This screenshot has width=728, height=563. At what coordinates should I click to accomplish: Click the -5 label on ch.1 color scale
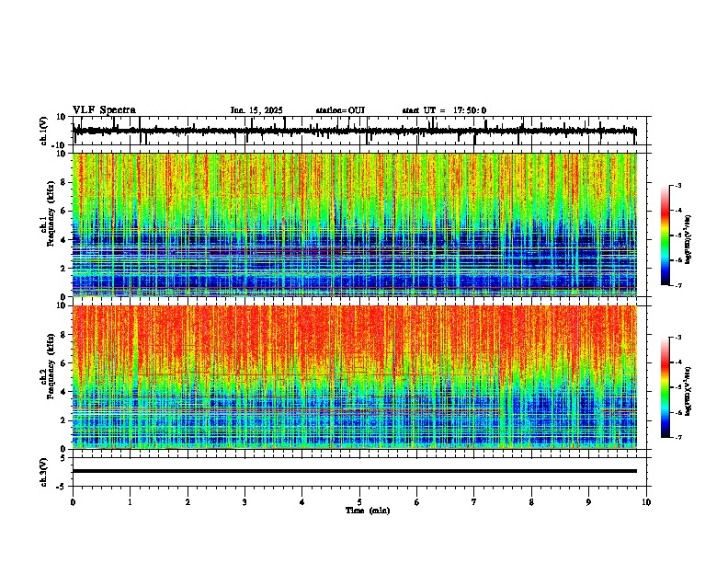pos(677,236)
